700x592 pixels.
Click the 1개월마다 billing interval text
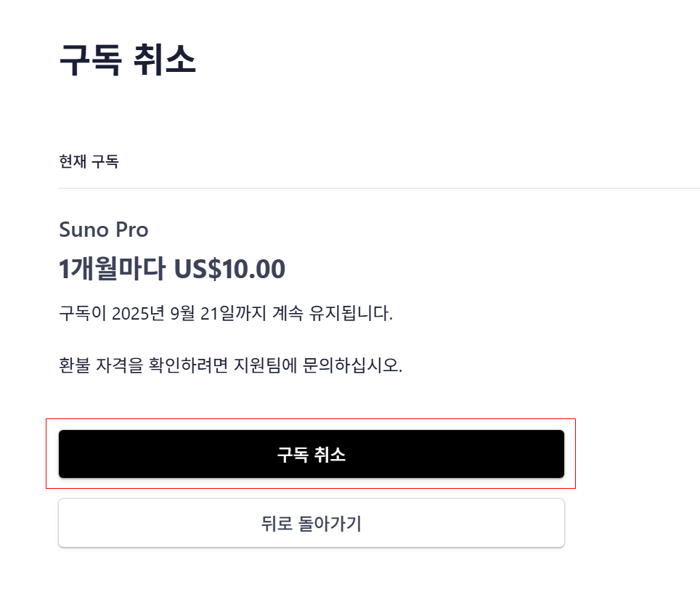[x=112, y=269]
